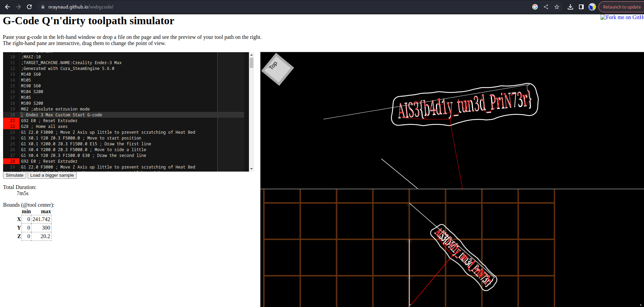Open the browser downloads icon
Screen dimensions: 644x307
pyautogui.click(x=570, y=7)
